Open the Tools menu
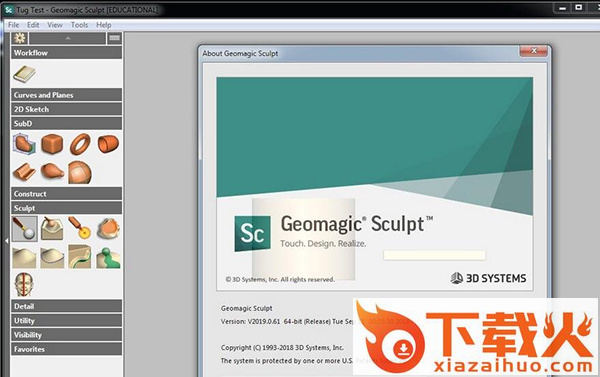 pyautogui.click(x=79, y=25)
